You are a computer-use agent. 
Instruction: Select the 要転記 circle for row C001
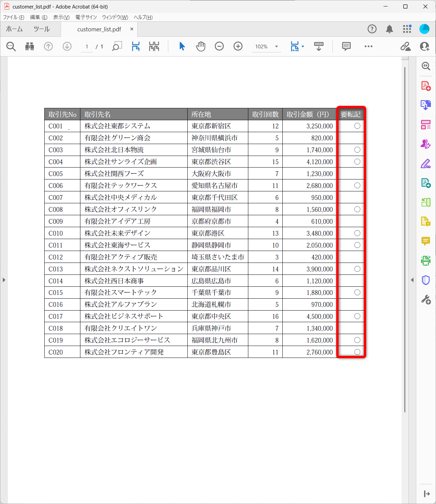[357, 126]
